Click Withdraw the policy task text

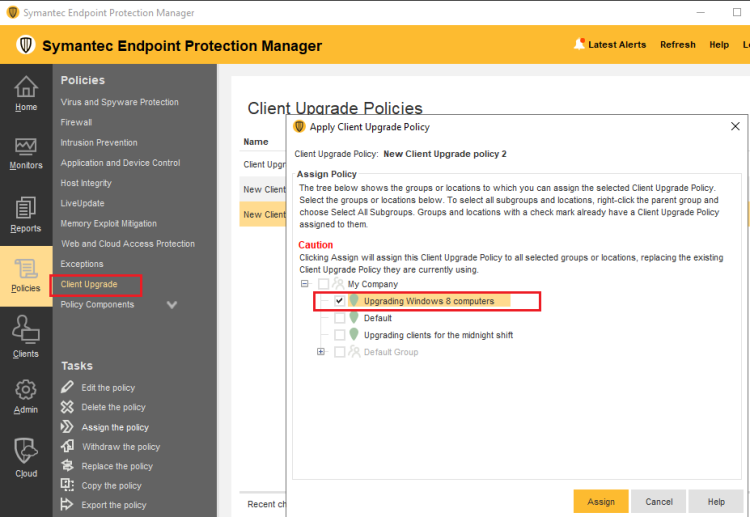[121, 447]
